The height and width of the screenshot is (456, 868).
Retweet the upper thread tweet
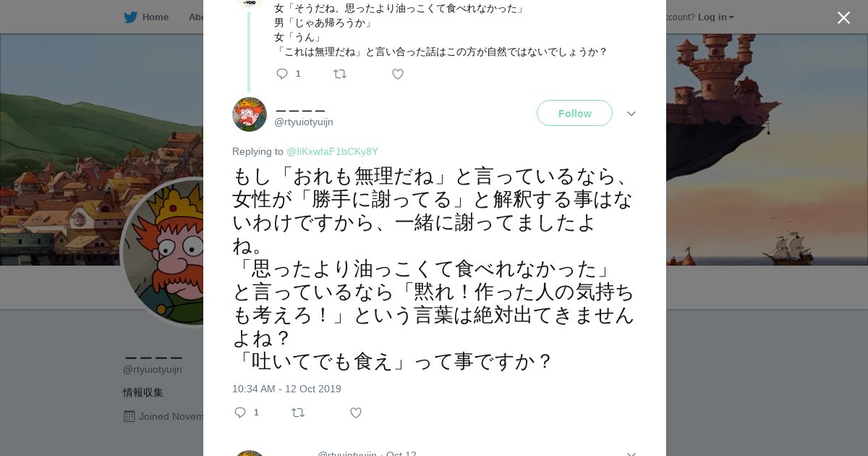(340, 74)
